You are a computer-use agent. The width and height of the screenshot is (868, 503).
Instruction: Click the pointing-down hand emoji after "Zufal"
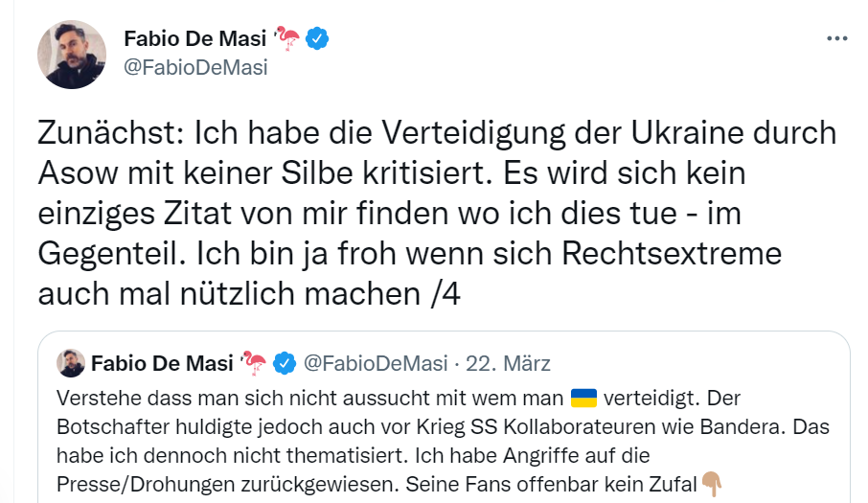(710, 483)
